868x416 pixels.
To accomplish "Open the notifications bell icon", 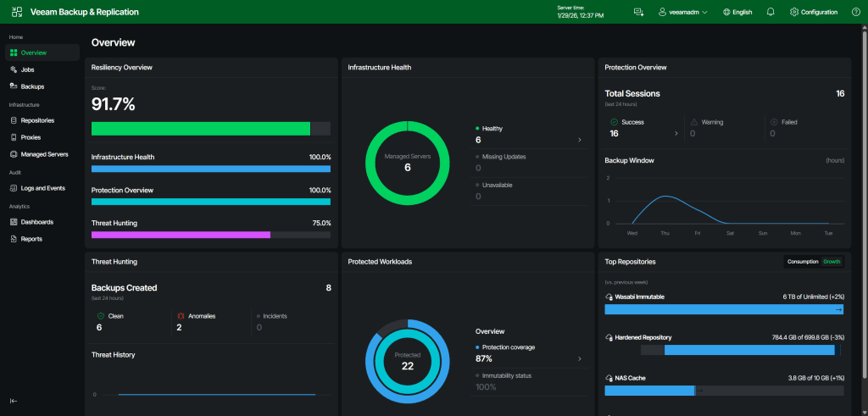I will pyautogui.click(x=771, y=12).
